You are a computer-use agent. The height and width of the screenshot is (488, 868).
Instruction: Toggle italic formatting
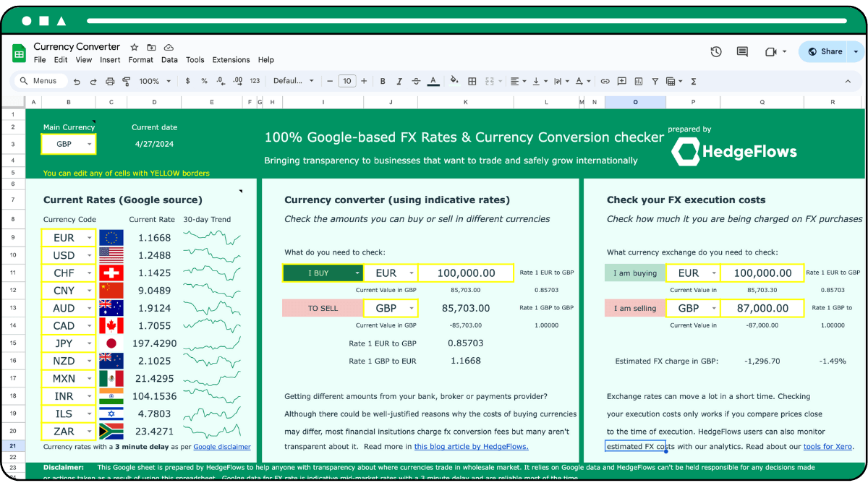[x=399, y=81]
